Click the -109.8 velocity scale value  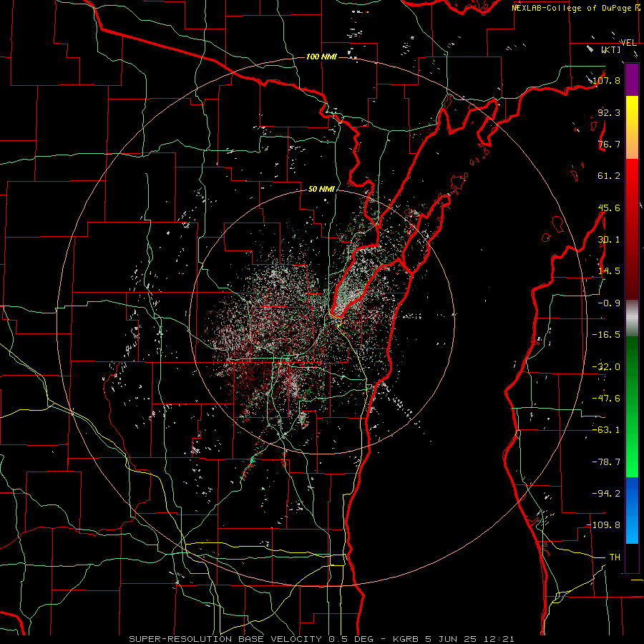(603, 525)
